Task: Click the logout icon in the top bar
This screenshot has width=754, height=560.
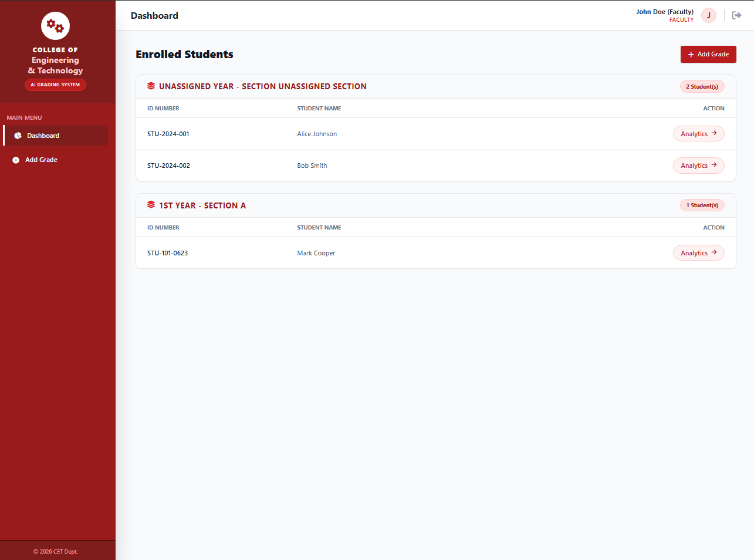Action: pos(736,15)
